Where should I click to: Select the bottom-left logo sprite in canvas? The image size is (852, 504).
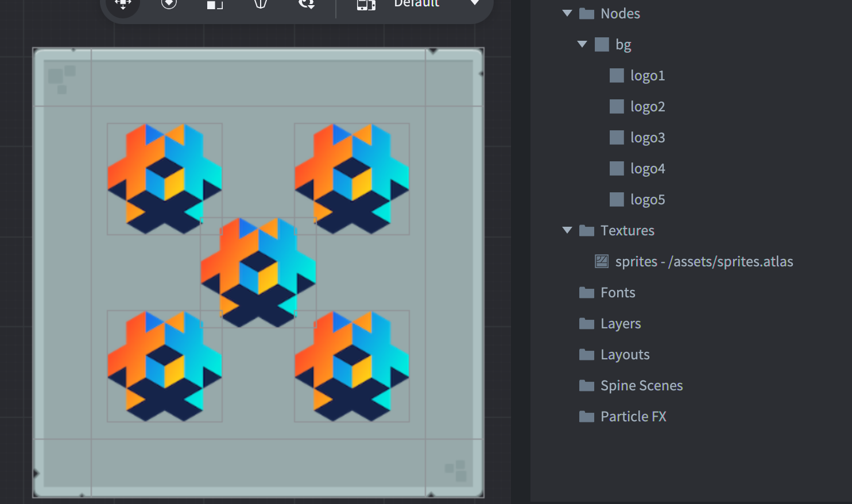[x=165, y=366]
